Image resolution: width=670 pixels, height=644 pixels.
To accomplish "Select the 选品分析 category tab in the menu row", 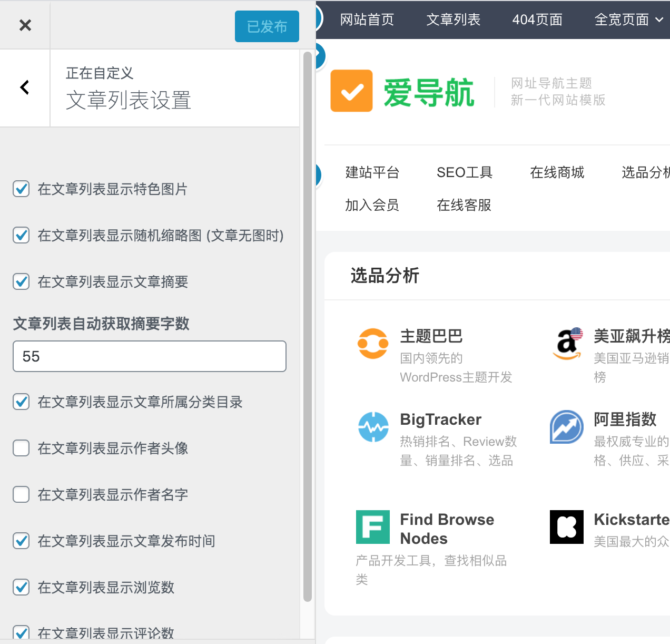I will coord(646,172).
